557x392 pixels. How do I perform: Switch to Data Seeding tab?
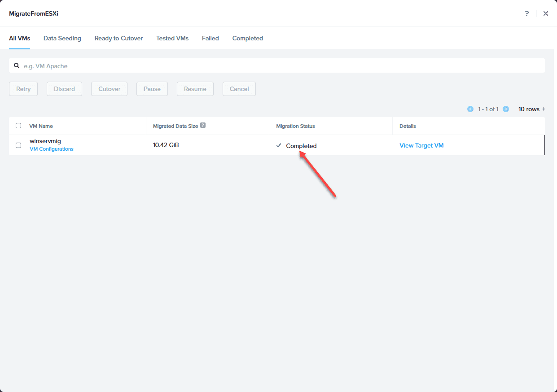(62, 38)
